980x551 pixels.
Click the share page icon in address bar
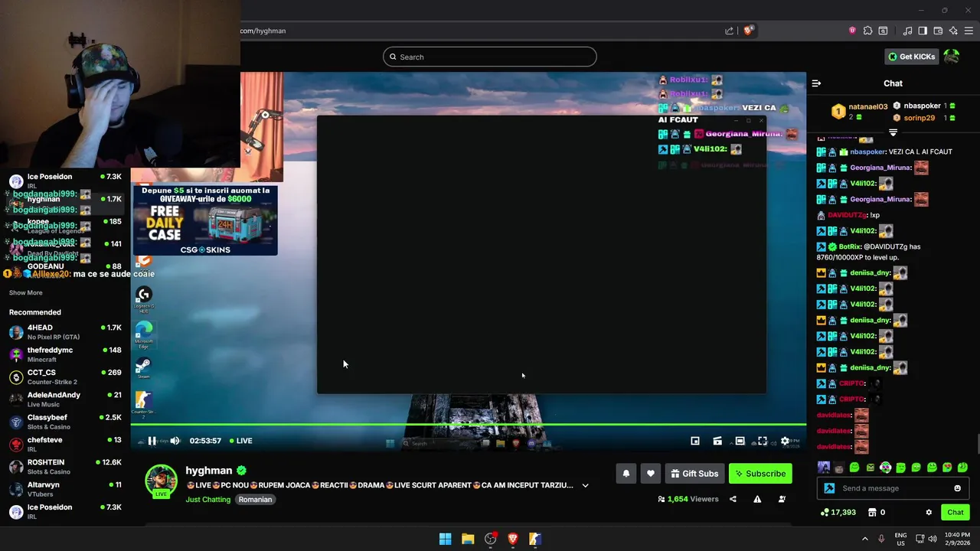[729, 31]
